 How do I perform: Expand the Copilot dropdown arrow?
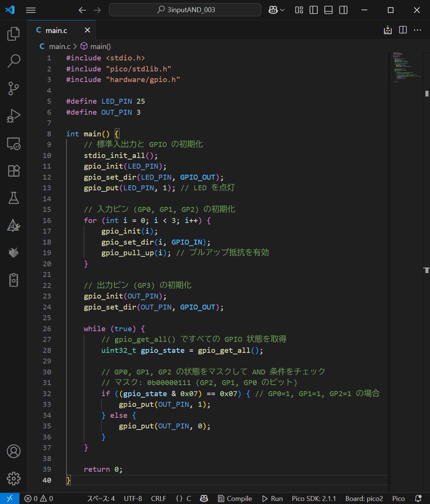coord(282,10)
